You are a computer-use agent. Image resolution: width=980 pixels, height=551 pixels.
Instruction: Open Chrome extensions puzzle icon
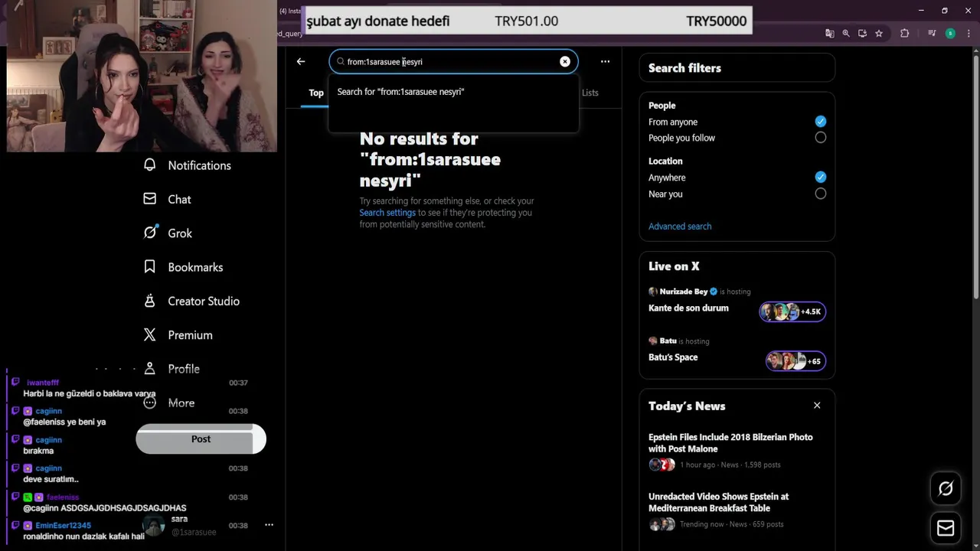[904, 34]
